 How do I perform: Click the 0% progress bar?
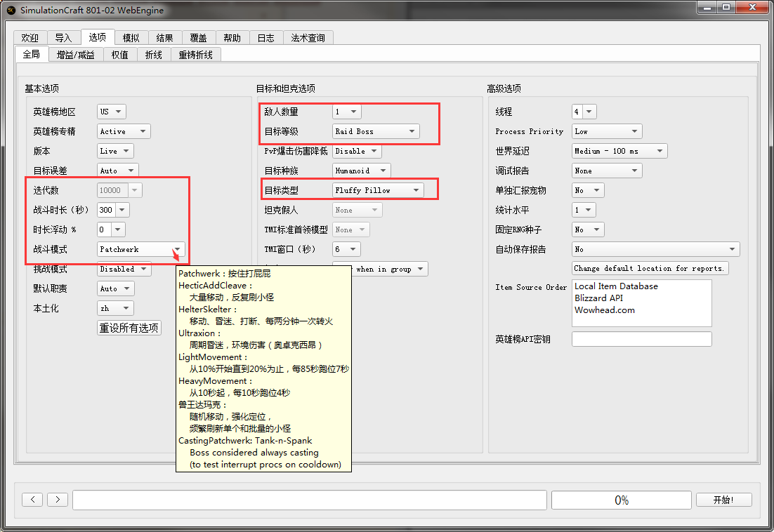(x=621, y=500)
